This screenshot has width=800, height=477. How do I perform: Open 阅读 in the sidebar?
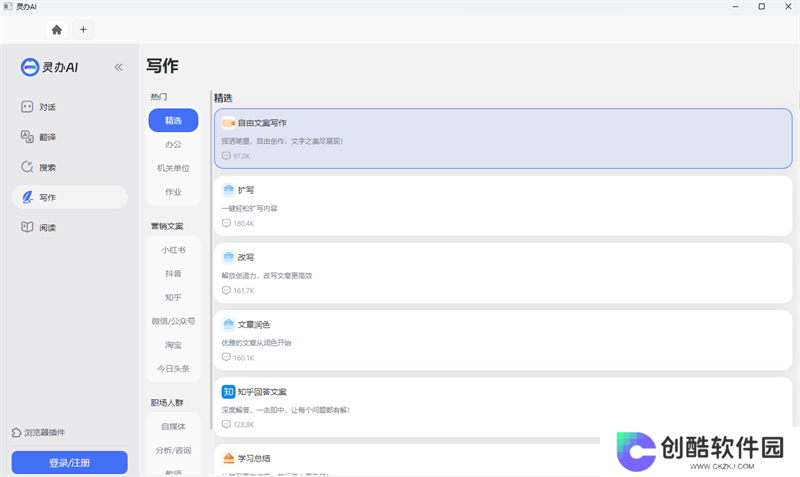click(69, 227)
